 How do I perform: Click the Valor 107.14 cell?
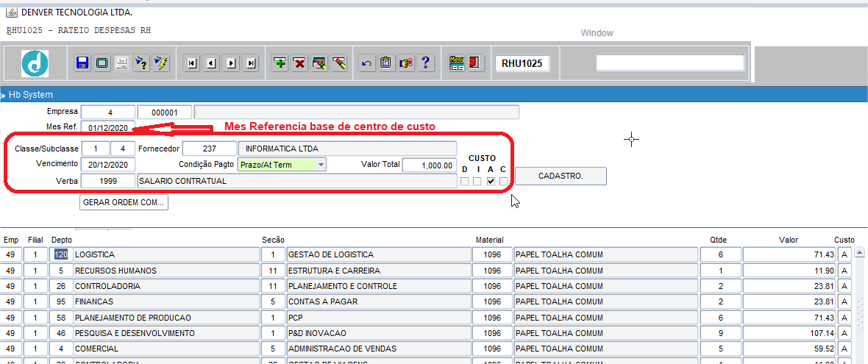click(x=789, y=334)
